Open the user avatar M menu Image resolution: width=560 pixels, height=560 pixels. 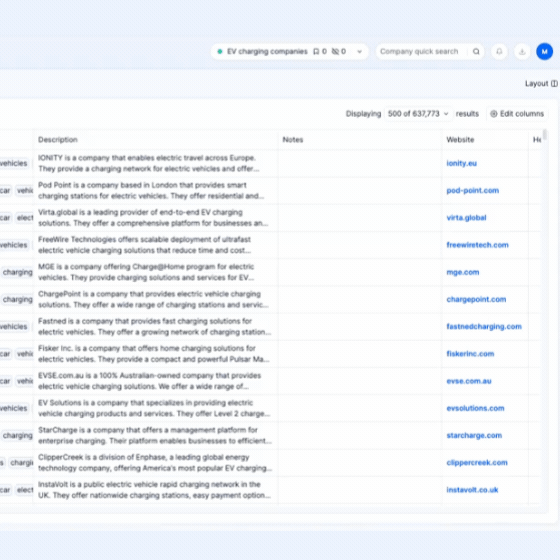point(544,51)
